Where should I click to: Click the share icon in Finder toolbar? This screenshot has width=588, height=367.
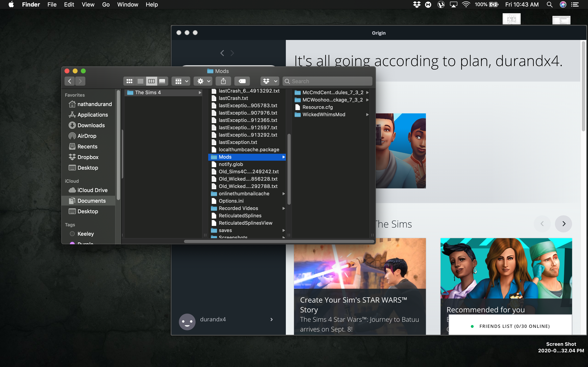tap(223, 81)
